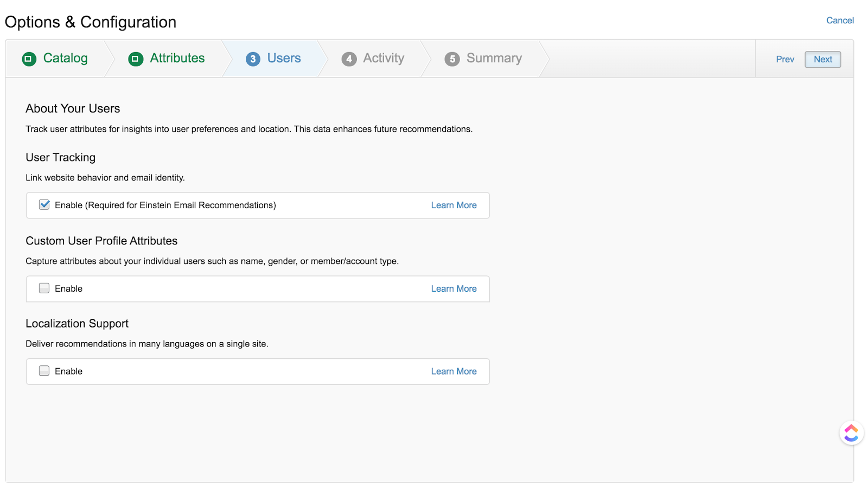
Task: Enable the Localization Support checkbox
Action: point(44,371)
